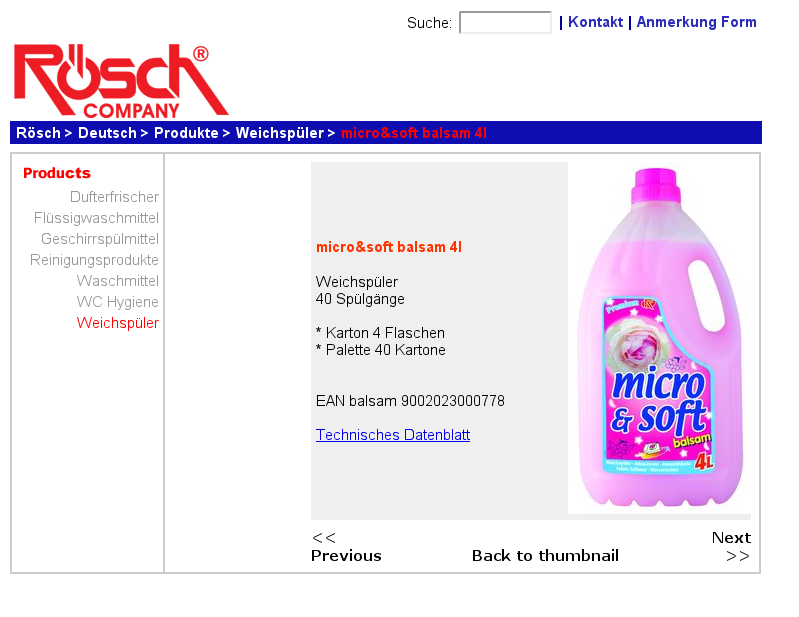
Task: Click inside the Suche search field
Action: (505, 22)
